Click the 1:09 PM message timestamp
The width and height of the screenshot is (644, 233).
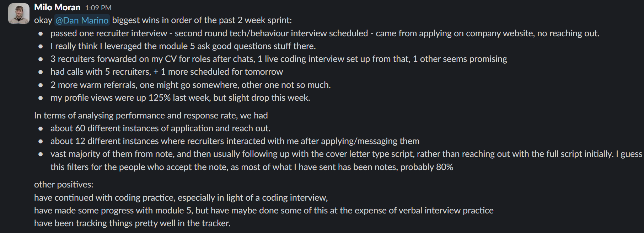[98, 8]
